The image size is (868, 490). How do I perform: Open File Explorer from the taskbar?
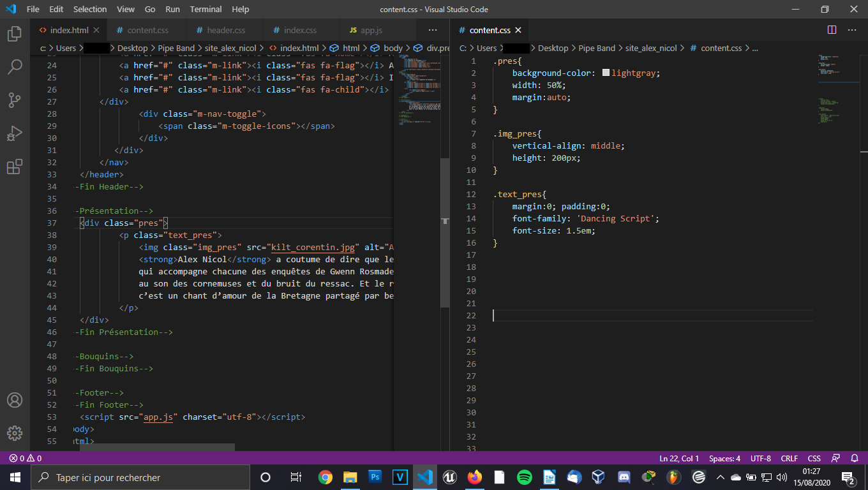(x=350, y=477)
